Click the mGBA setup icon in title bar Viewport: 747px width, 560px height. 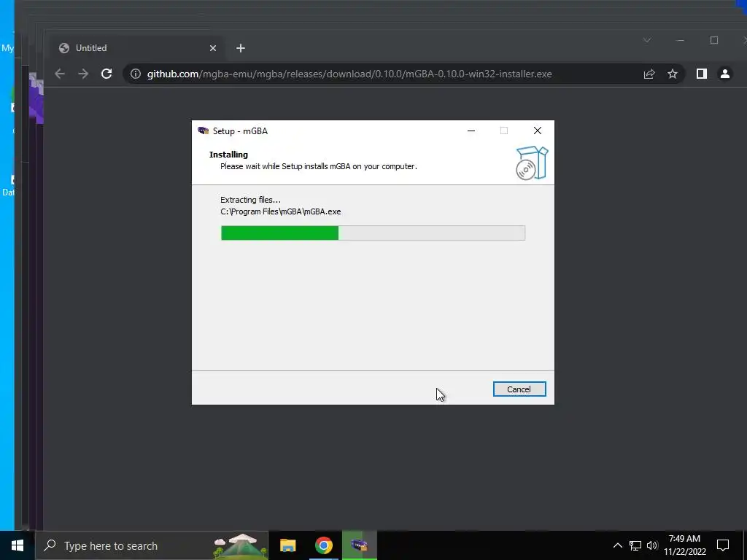point(204,131)
